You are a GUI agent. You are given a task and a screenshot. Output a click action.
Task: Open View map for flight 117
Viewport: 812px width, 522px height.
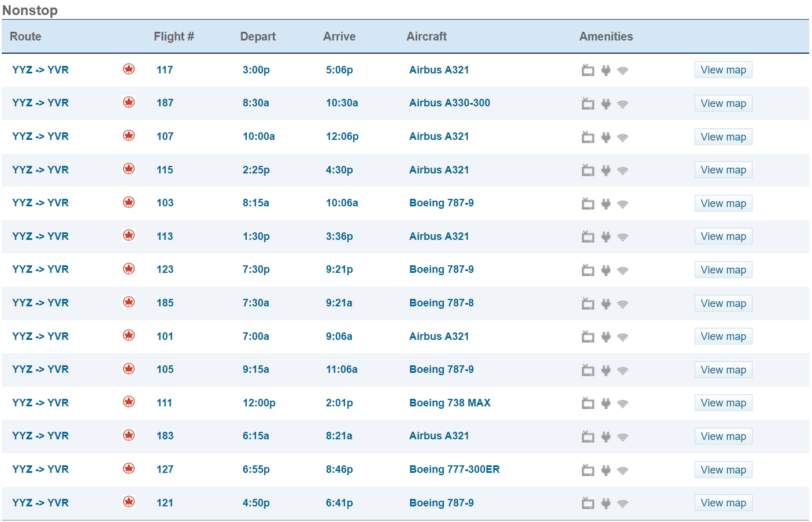coord(723,70)
